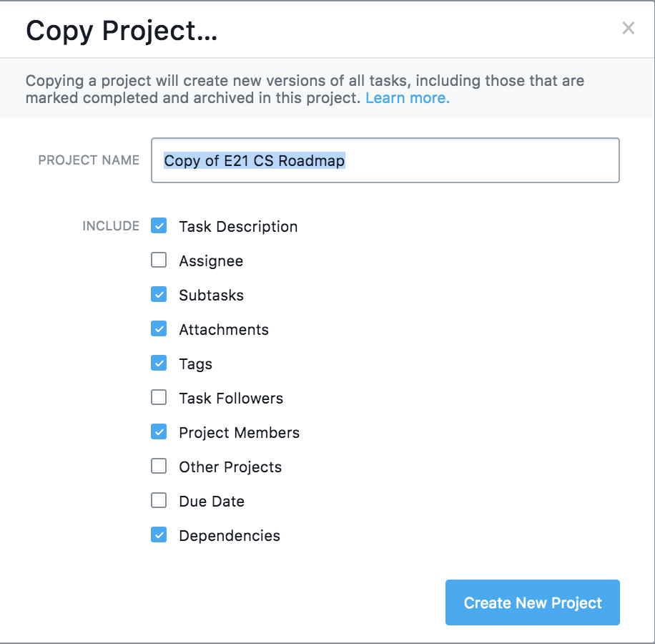Click the 'Copy Project...' dialog title

coord(122,31)
